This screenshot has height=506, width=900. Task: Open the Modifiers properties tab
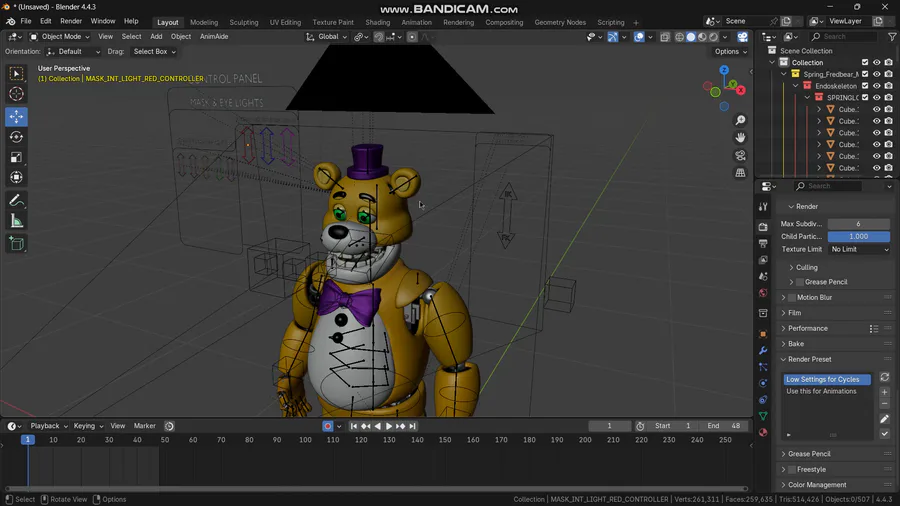763,350
